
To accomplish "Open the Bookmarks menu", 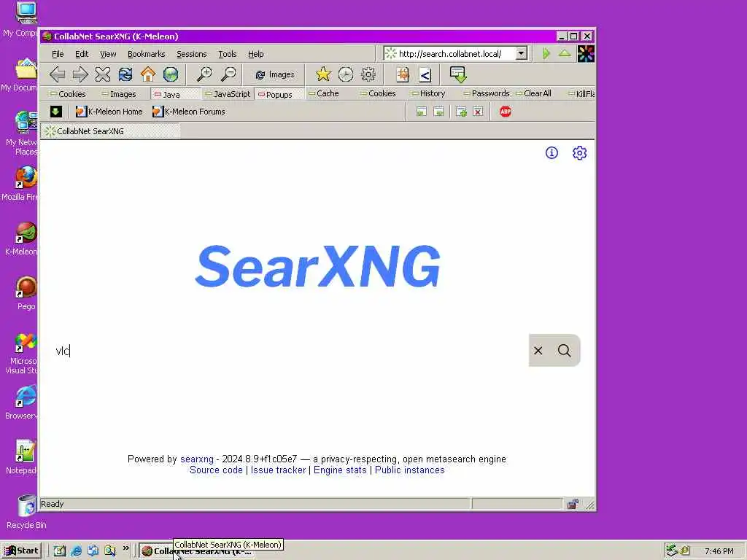I will pos(146,54).
